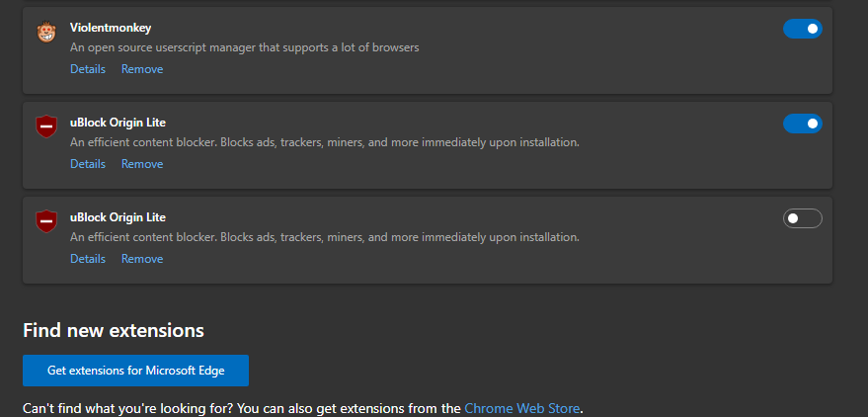
Task: Remove the disabled uBlock Origin Lite extension
Action: [142, 259]
